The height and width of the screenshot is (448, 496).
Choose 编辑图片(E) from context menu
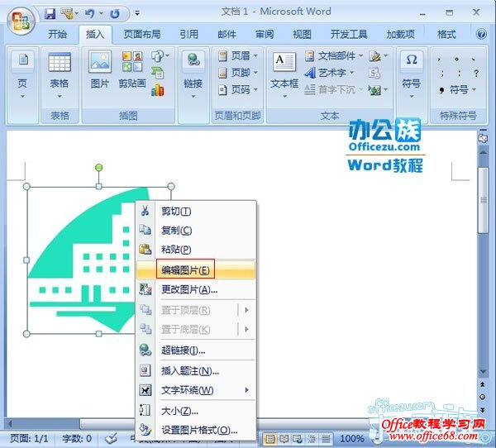[x=195, y=270]
